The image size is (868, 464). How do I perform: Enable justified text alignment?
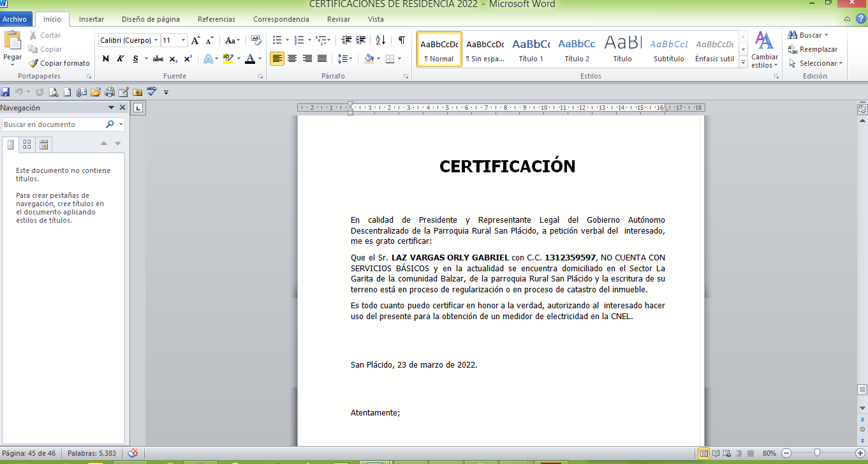322,59
